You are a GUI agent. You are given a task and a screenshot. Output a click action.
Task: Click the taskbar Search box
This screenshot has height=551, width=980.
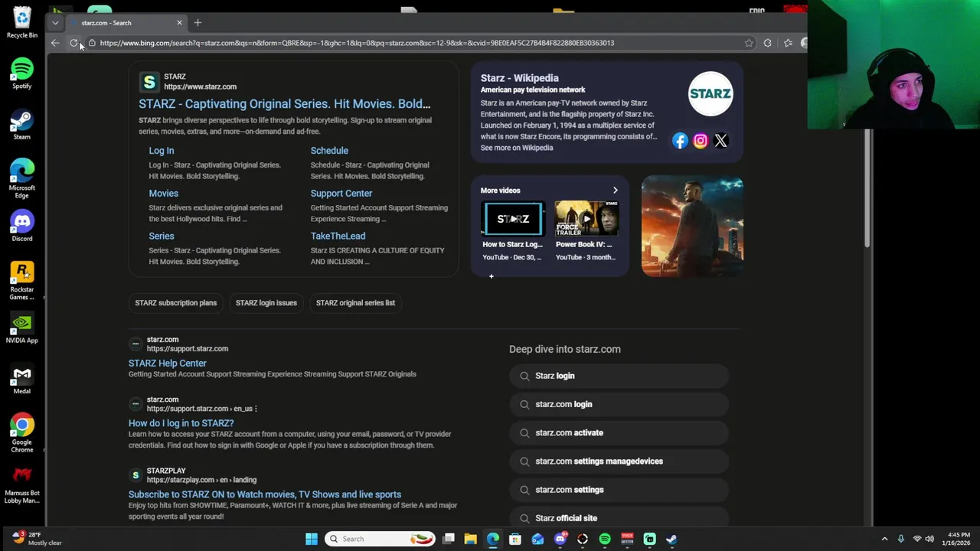(x=380, y=539)
